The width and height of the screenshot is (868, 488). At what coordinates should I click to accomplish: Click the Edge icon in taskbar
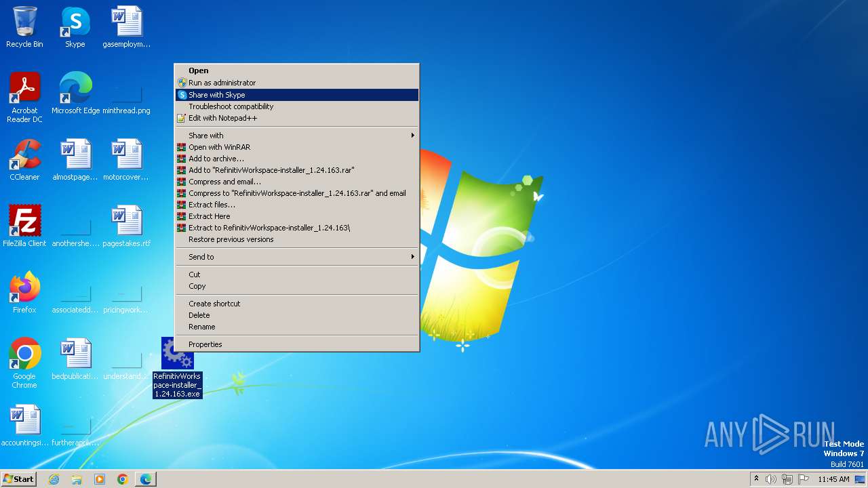(146, 479)
